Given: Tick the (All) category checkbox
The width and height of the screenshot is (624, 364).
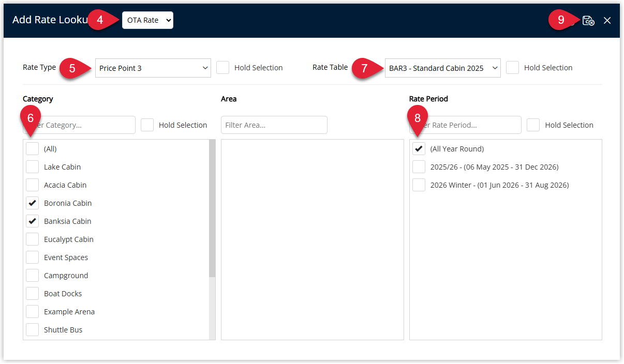Looking at the screenshot, I should pyautogui.click(x=33, y=149).
